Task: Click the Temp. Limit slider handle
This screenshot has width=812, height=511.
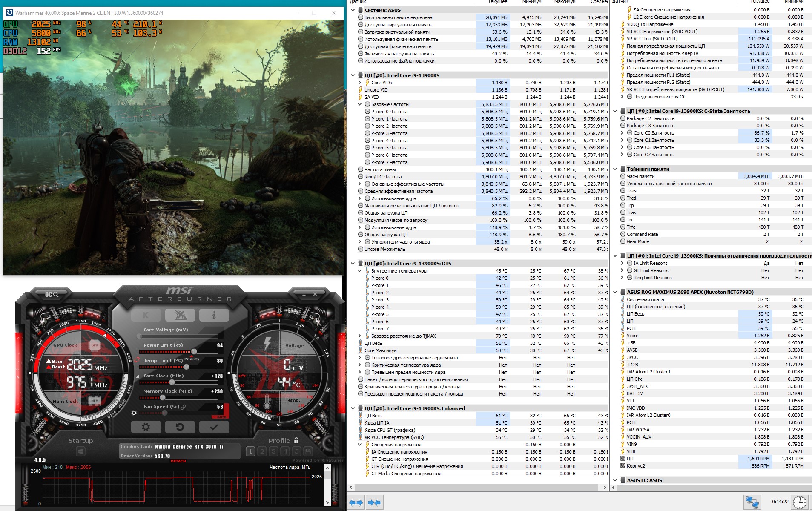Action: pyautogui.click(x=186, y=367)
